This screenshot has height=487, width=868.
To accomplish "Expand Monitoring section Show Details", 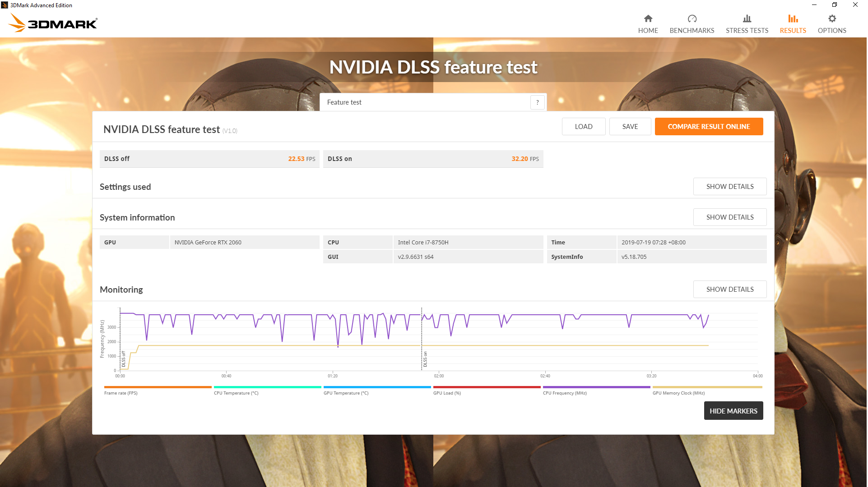I will tap(731, 289).
